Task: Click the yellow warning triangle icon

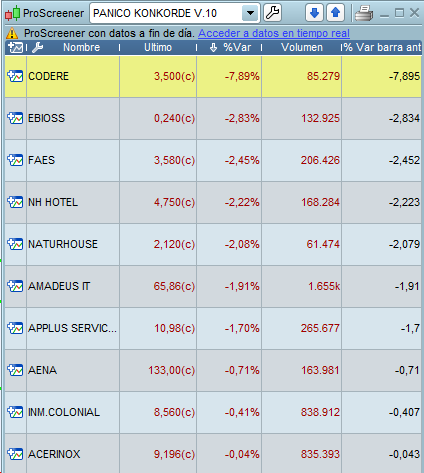Action: (12, 33)
